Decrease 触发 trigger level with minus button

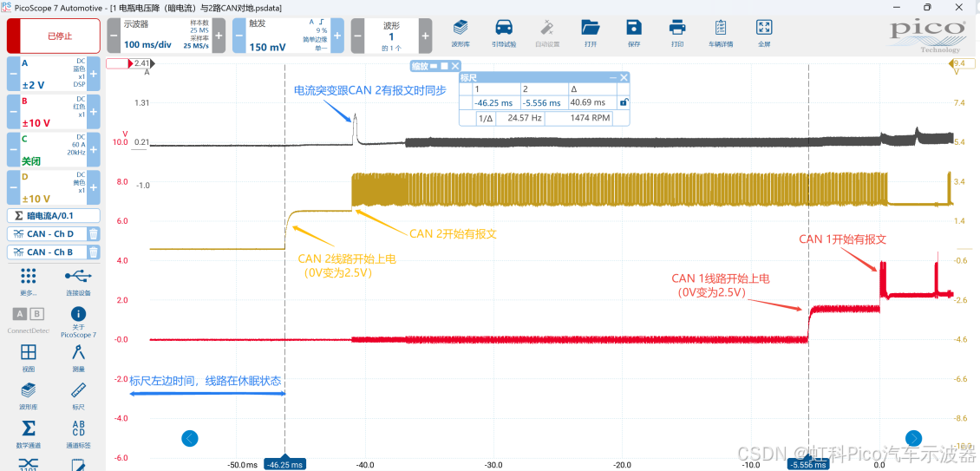(239, 36)
